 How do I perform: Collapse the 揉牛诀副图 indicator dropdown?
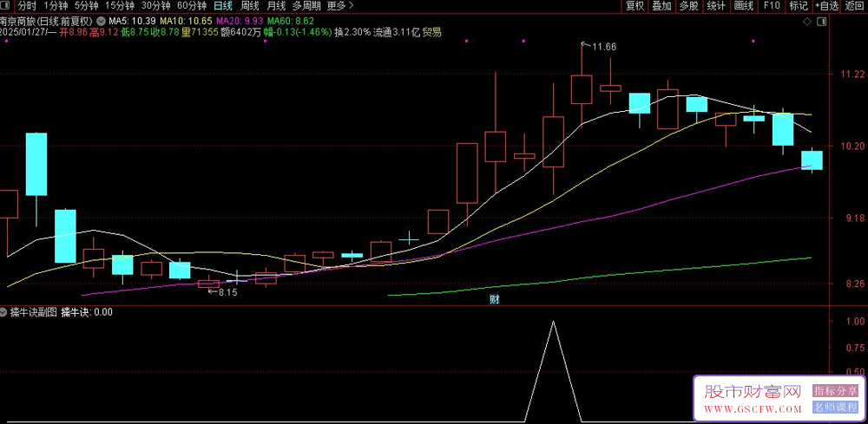coord(5,312)
